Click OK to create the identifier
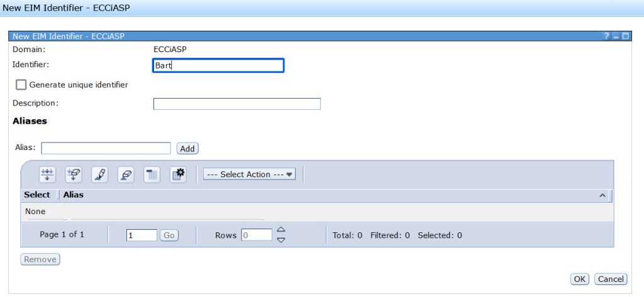Image resolution: width=644 pixels, height=297 pixels. tap(579, 279)
